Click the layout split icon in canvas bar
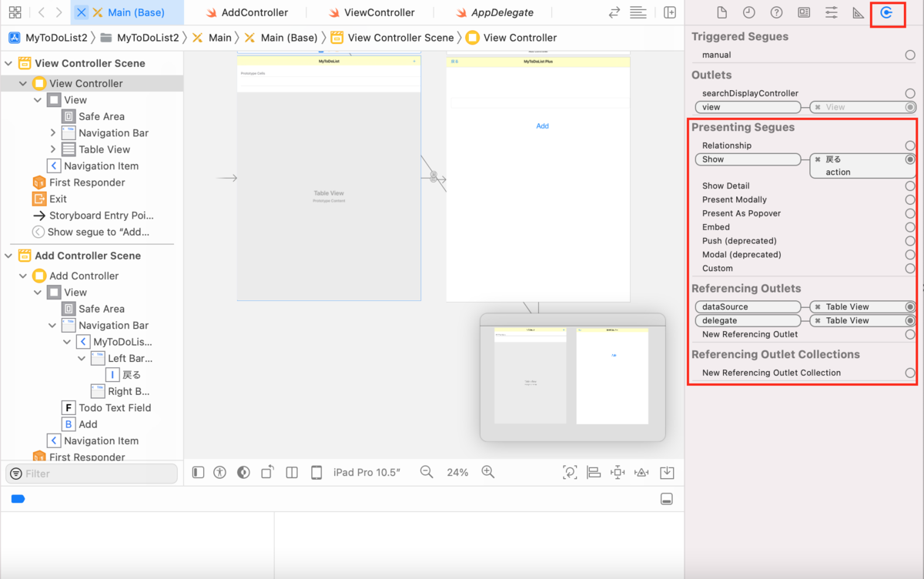This screenshot has width=924, height=579. [292, 472]
